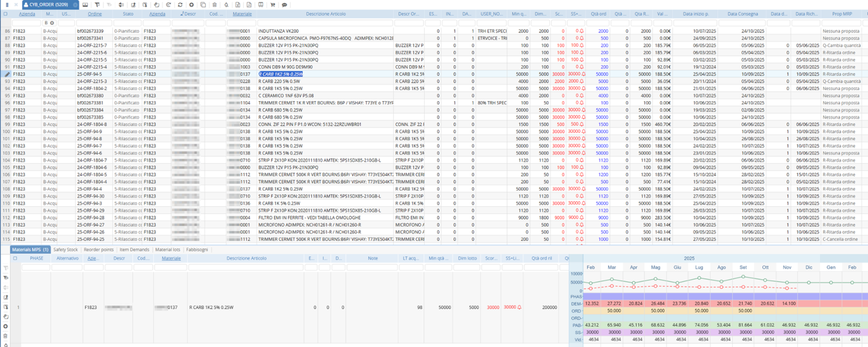Click the shopping cart icon in top toolbar
The width and height of the screenshot is (868, 347).
tap(272, 4)
